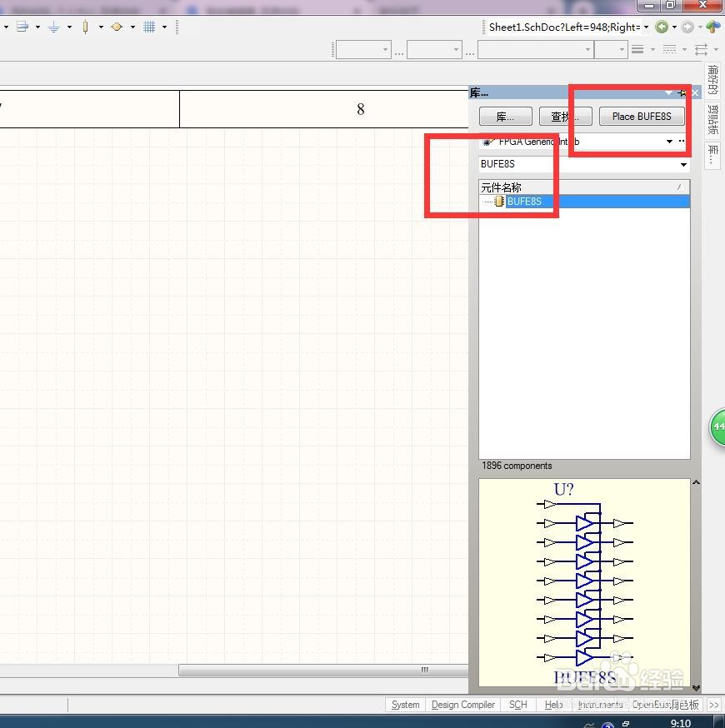The image size is (725, 728).
Task: Open the 库... side tab
Action: tap(712, 155)
